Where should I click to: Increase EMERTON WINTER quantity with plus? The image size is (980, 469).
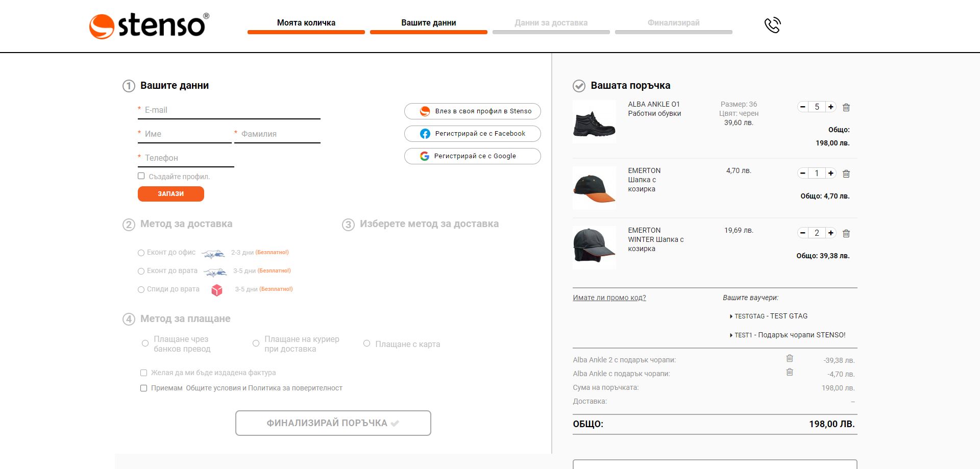pyautogui.click(x=831, y=233)
